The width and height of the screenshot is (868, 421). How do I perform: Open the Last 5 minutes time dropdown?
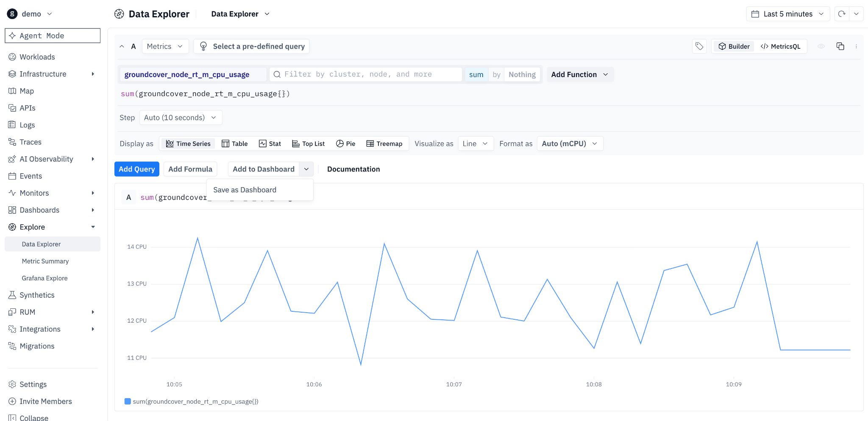coord(788,14)
